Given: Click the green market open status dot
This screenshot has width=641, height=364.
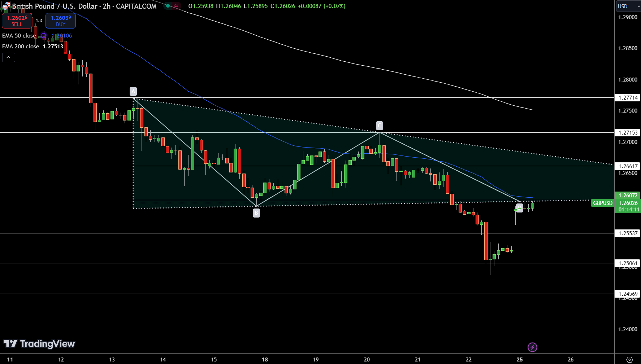Looking at the screenshot, I should tap(168, 6).
